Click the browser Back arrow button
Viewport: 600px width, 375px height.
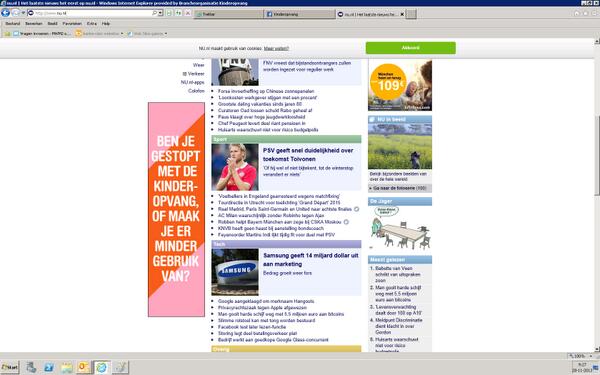coord(5,13)
